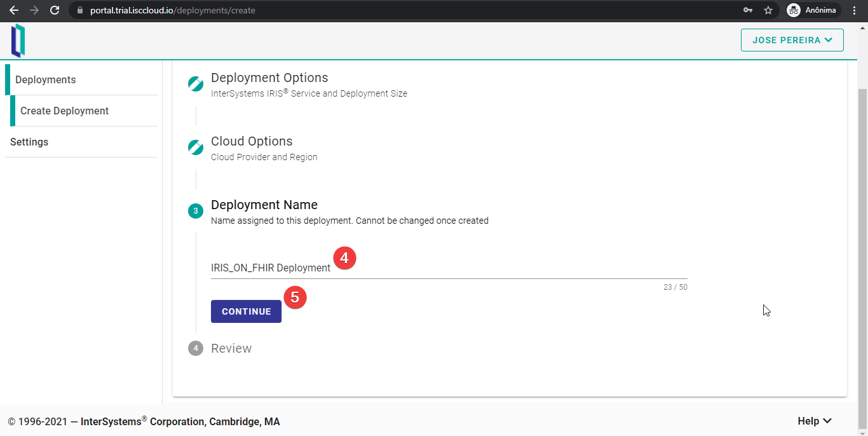Click the deployment name text field
The width and height of the screenshot is (868, 436).
(449, 268)
